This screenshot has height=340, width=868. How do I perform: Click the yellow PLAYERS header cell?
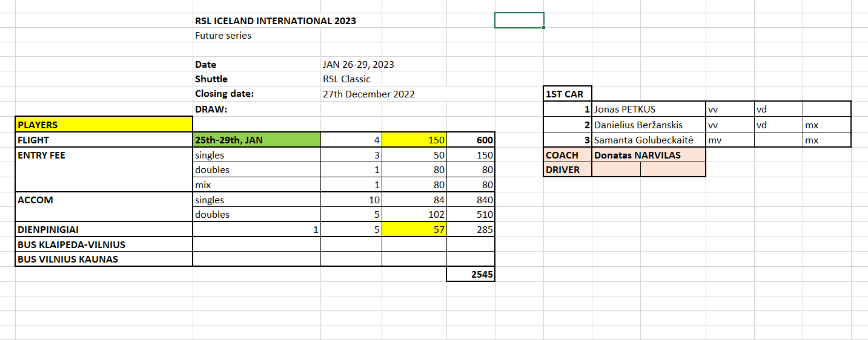[104, 125]
